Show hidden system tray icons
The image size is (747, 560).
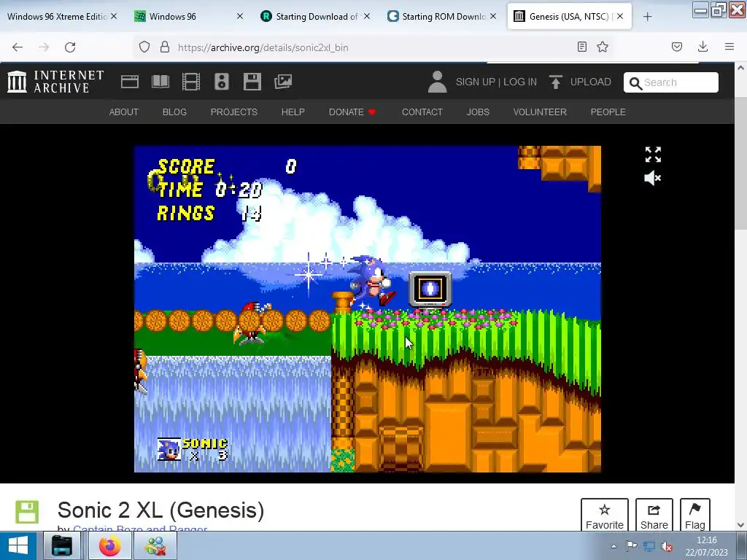[614, 546]
